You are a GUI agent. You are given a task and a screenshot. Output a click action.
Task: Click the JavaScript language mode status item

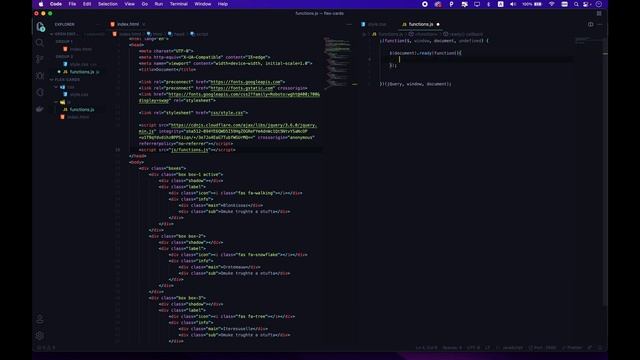pos(512,348)
